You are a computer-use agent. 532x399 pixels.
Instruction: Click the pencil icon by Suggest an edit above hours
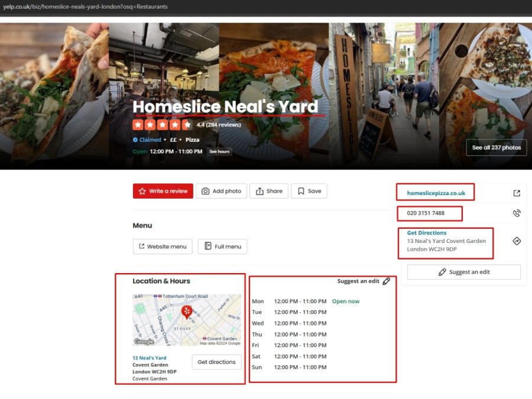386,281
